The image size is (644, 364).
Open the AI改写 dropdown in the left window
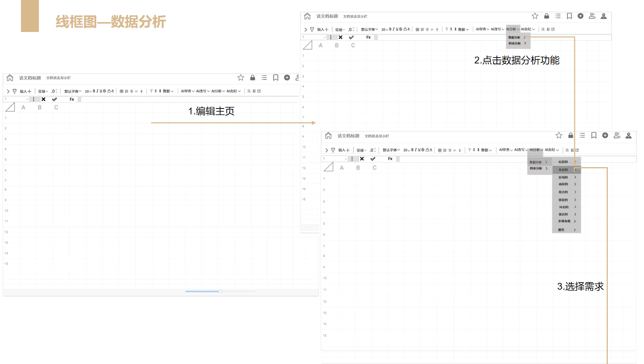click(203, 91)
